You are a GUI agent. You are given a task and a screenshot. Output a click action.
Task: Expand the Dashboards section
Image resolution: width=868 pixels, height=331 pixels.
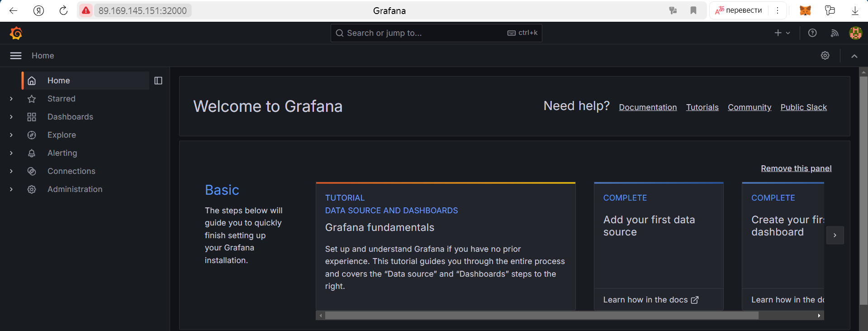11,117
